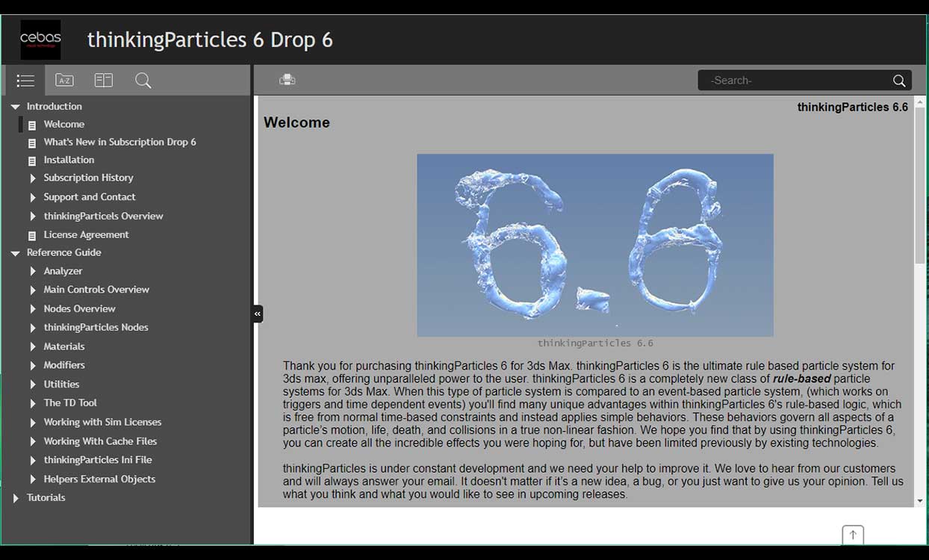Select the Analyzer entry
Viewport: 929px width, 560px height.
[63, 271]
